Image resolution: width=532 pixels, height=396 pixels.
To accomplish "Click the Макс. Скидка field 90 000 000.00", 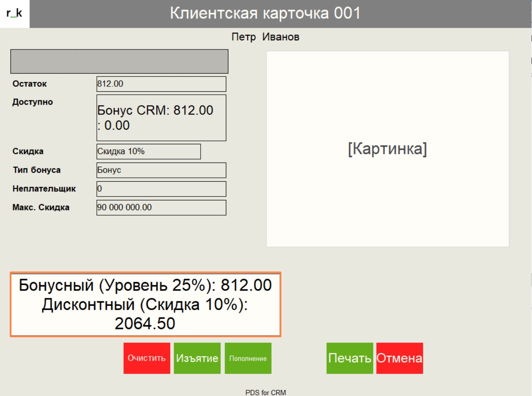I will [x=161, y=208].
